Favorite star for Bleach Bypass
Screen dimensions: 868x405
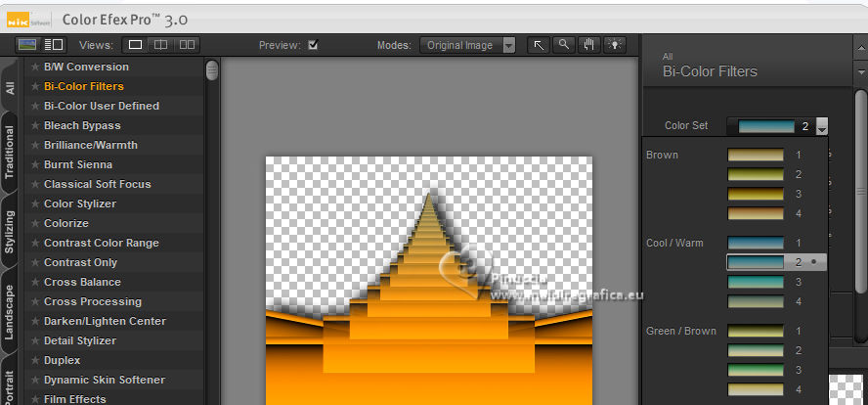[x=35, y=126]
